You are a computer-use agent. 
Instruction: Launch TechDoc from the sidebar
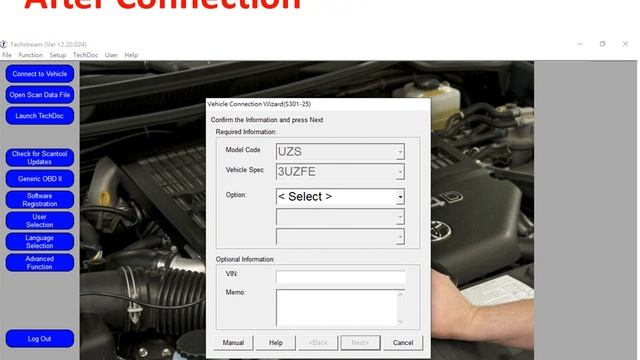(x=40, y=116)
